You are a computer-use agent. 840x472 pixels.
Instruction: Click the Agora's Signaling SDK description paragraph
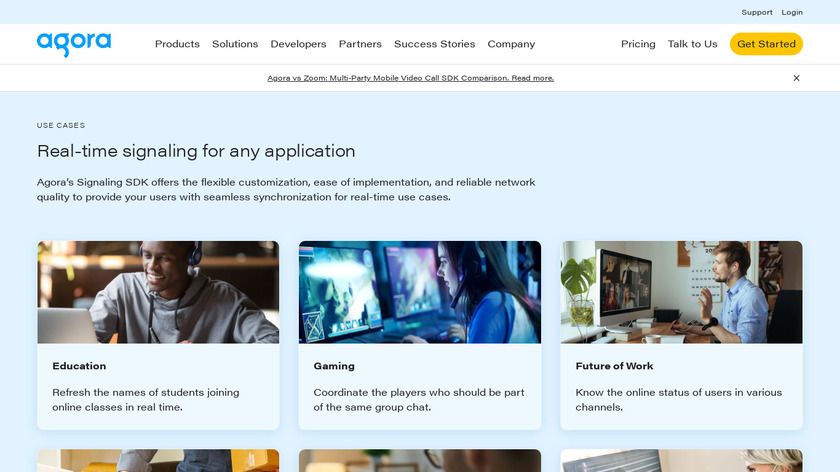tap(286, 190)
